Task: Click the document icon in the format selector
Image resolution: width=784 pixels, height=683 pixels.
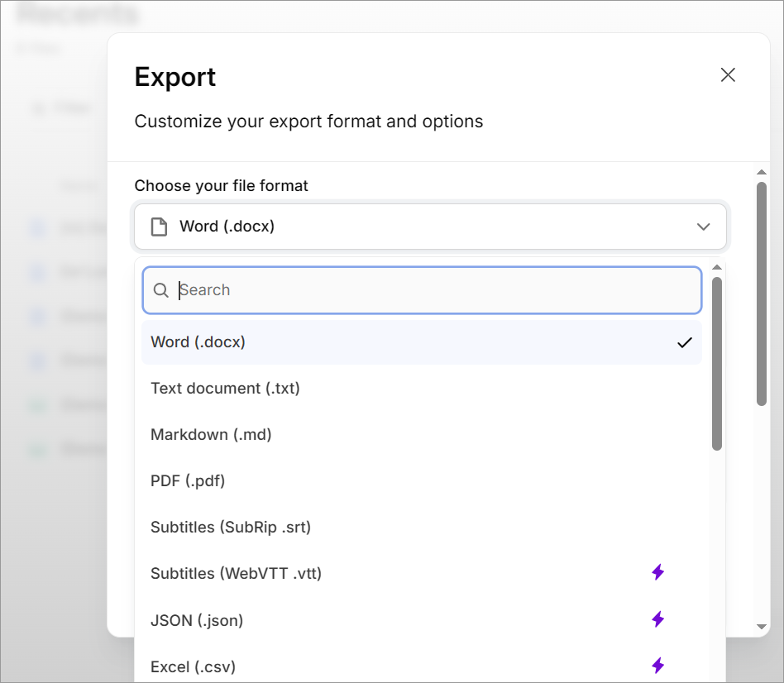Action: (159, 227)
